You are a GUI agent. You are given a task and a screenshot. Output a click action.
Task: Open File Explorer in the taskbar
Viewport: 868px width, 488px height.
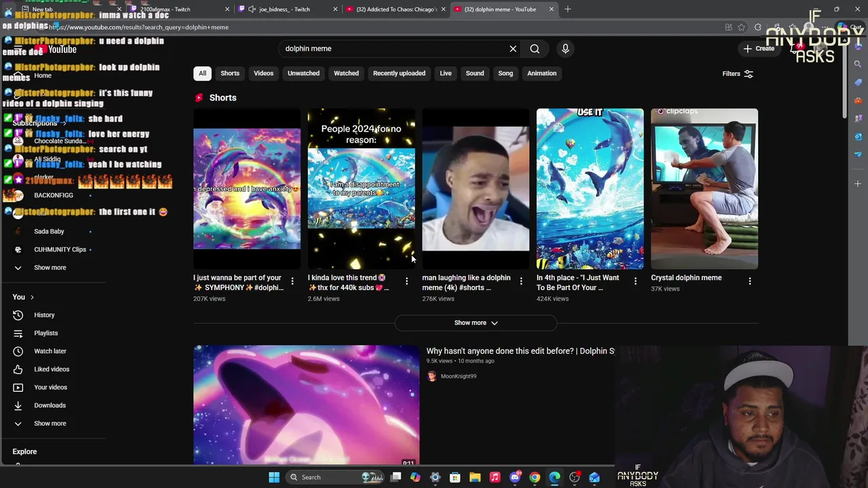pyautogui.click(x=475, y=477)
